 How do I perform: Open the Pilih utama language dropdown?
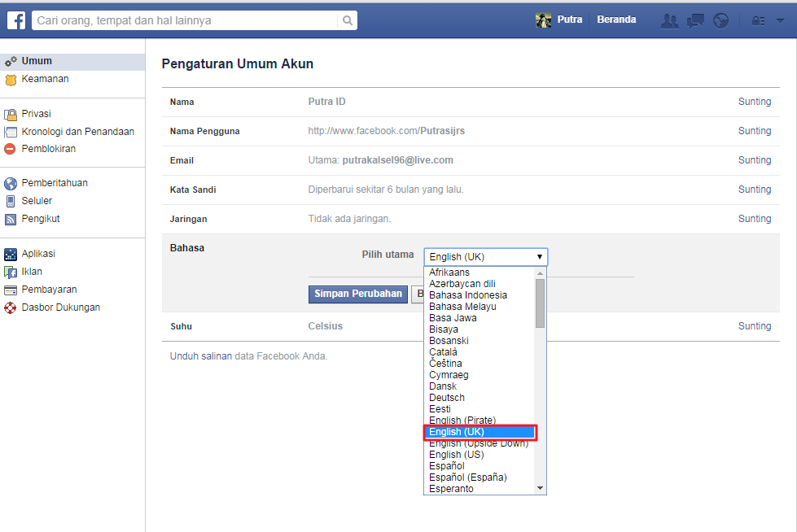(x=485, y=256)
